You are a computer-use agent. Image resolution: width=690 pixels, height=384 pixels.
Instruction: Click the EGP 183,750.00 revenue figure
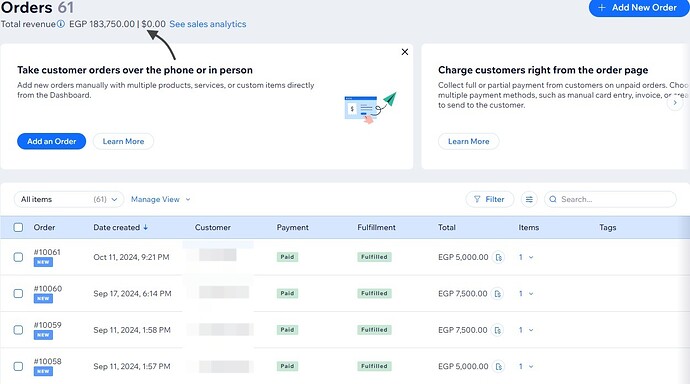102,24
